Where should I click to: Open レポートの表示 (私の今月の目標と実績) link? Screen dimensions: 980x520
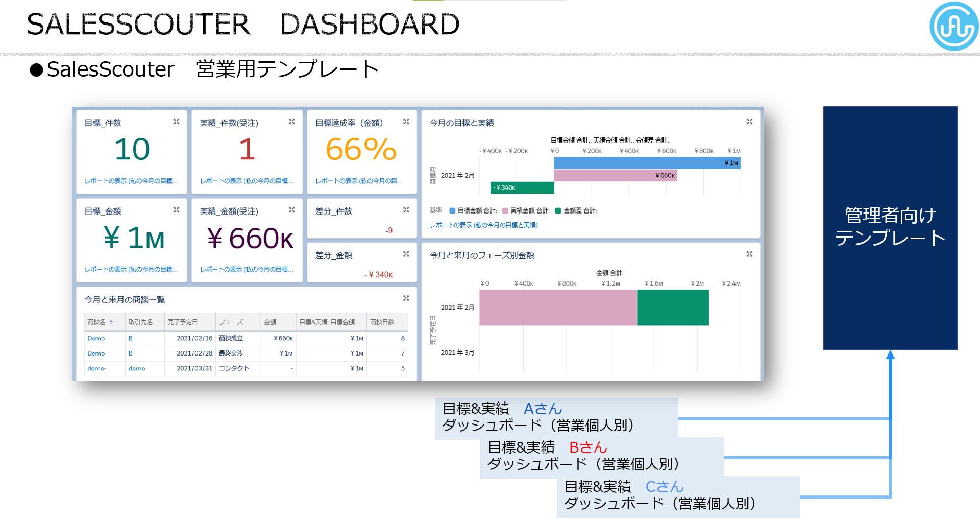(x=484, y=225)
